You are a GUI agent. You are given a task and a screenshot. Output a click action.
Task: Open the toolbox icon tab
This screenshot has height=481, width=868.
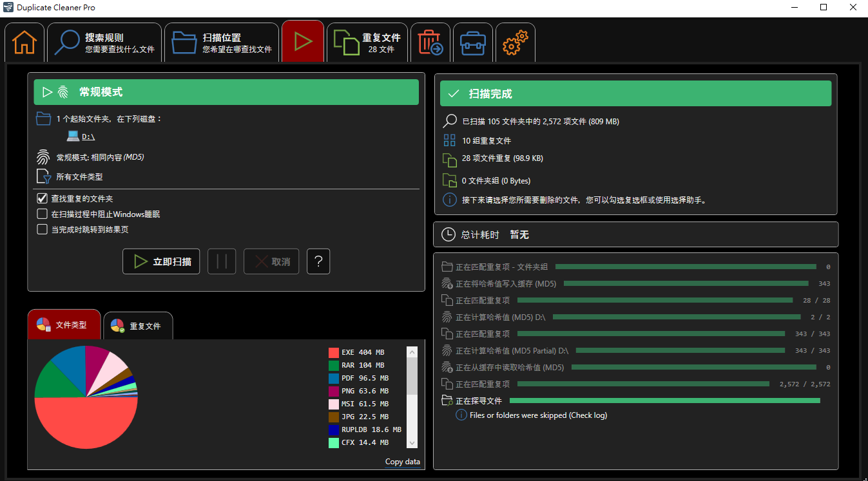[x=473, y=42]
